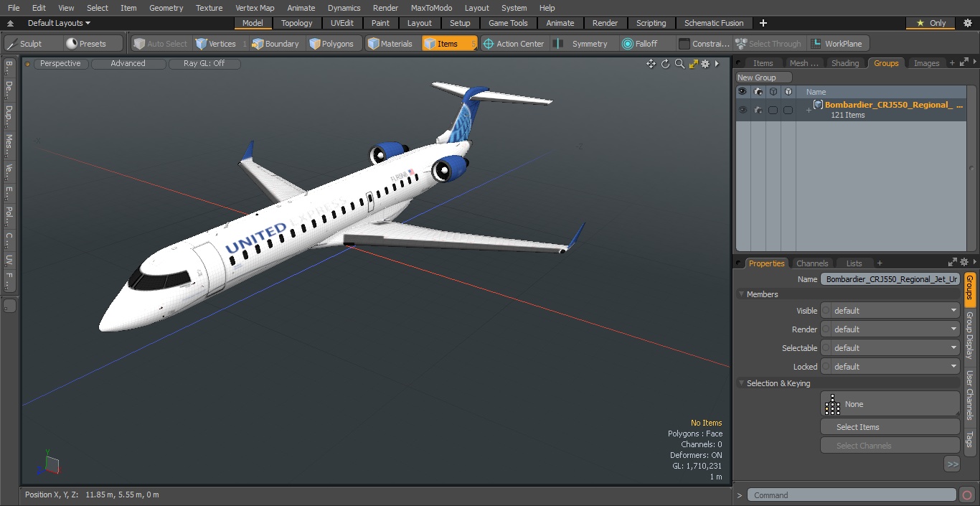Switch to the Channels tab

[812, 263]
